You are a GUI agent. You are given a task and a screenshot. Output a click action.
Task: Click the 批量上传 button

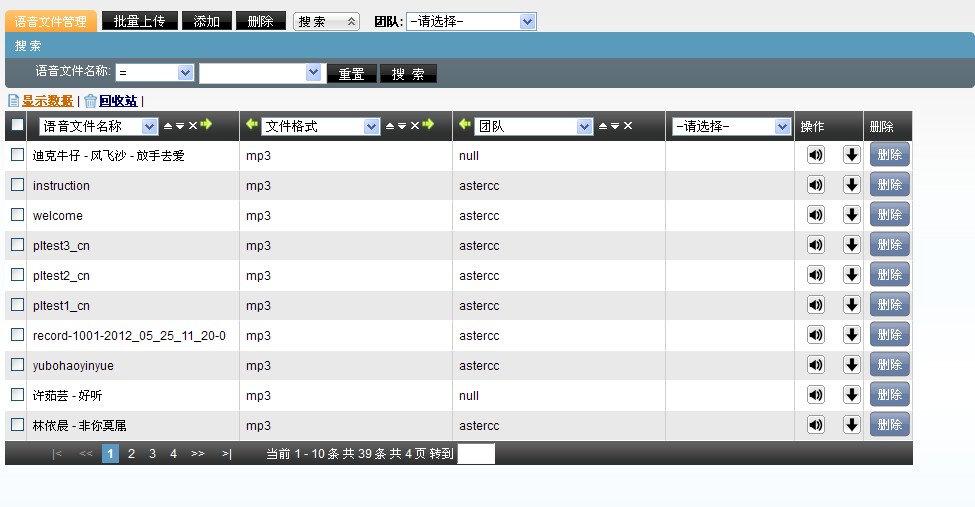click(x=139, y=21)
